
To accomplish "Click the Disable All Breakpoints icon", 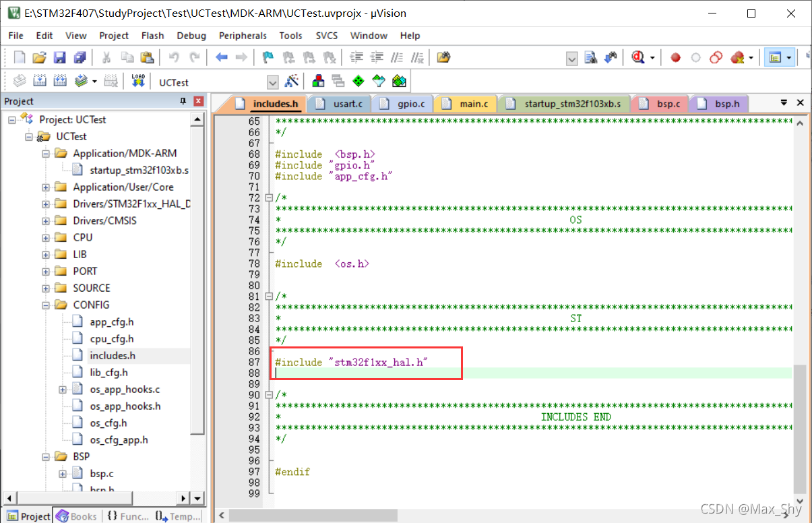I will (716, 58).
